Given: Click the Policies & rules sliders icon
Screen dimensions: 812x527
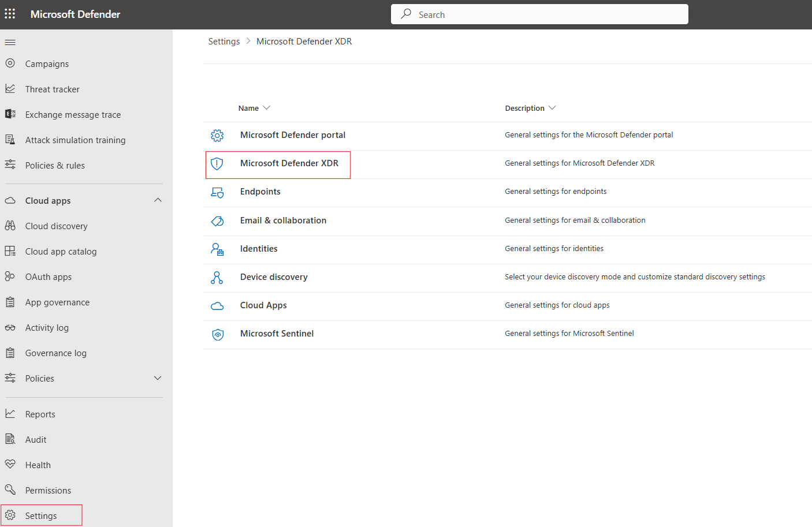Looking at the screenshot, I should 10,165.
